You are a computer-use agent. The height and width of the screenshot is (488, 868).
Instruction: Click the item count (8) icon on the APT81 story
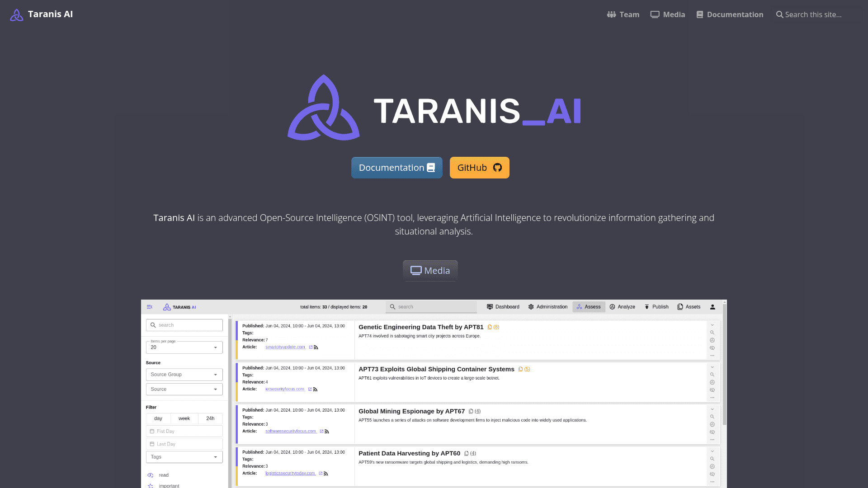pyautogui.click(x=493, y=327)
